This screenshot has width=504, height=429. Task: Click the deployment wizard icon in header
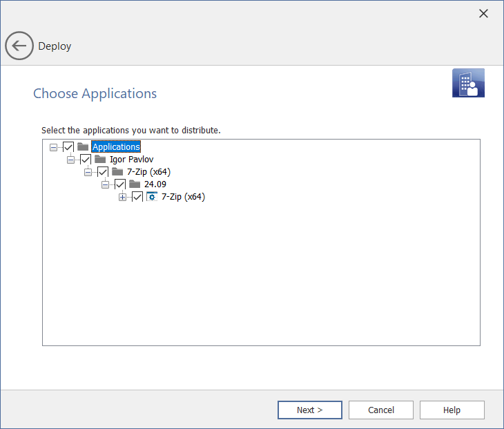point(468,84)
